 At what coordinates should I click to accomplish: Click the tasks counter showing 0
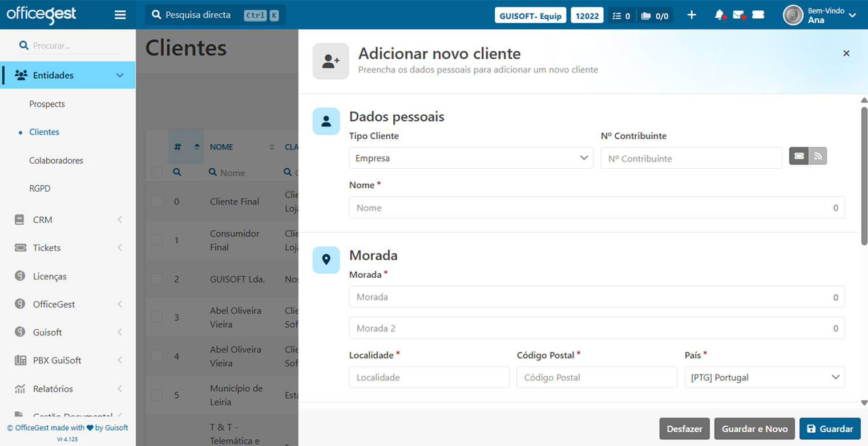[621, 15]
